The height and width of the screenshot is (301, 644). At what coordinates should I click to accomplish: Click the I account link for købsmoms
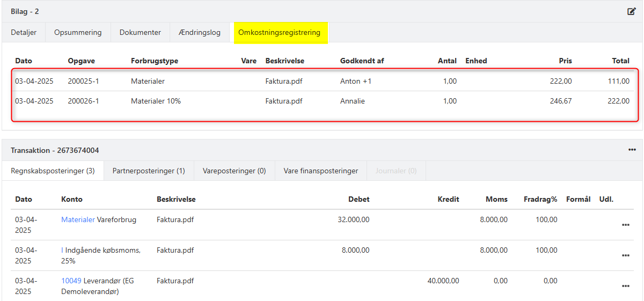tap(62, 250)
